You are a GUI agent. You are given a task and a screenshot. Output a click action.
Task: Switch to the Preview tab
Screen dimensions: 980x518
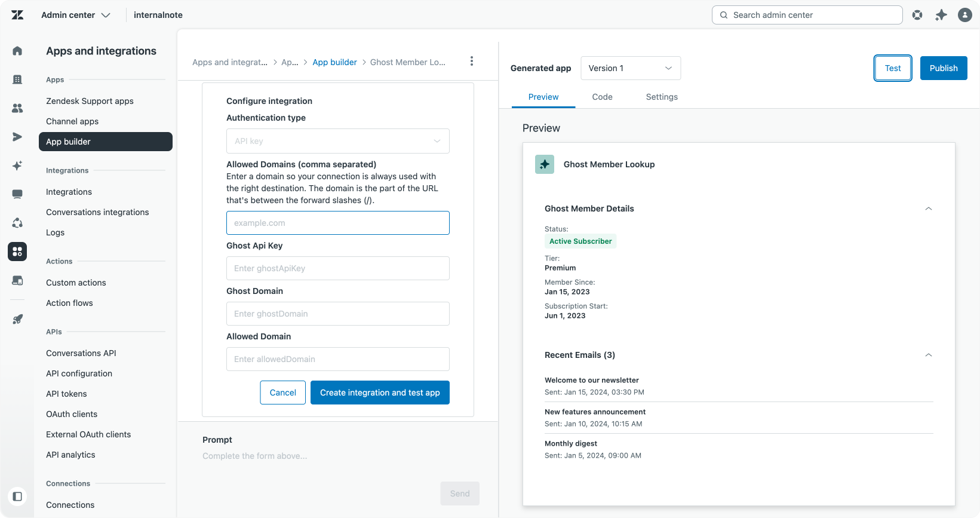coord(543,97)
